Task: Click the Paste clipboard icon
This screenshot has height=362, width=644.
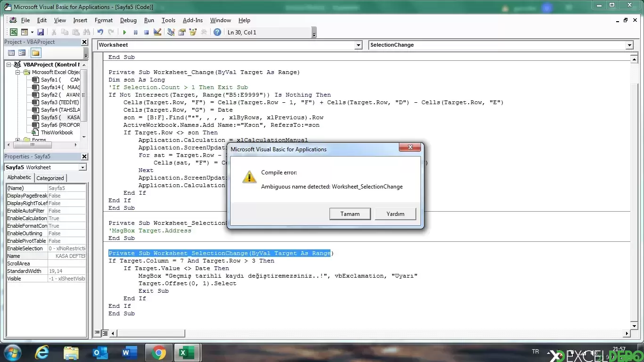Action: coord(75,32)
